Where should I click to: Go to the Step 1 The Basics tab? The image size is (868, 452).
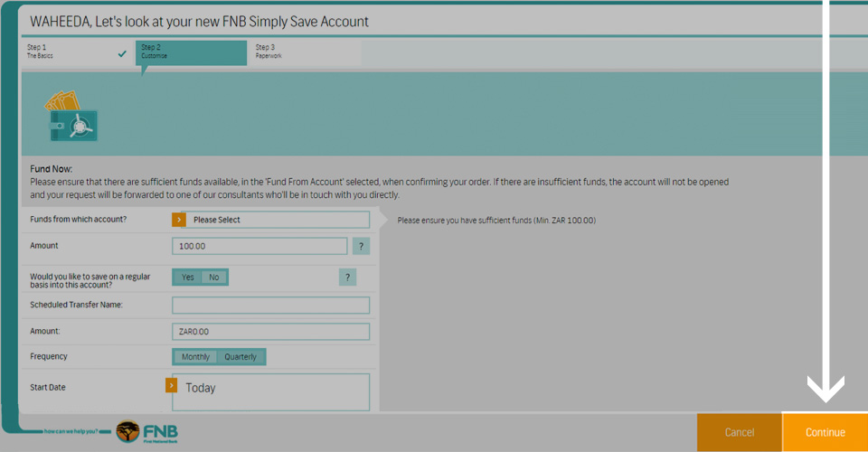coord(77,52)
